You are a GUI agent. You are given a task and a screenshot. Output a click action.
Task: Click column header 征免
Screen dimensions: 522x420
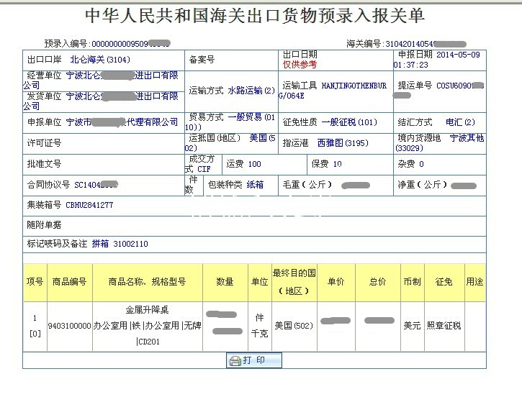coord(444,282)
